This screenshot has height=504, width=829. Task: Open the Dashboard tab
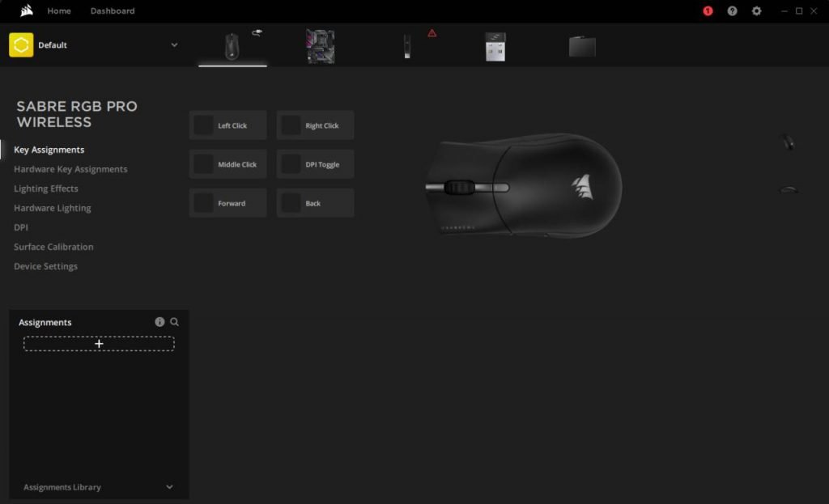112,11
